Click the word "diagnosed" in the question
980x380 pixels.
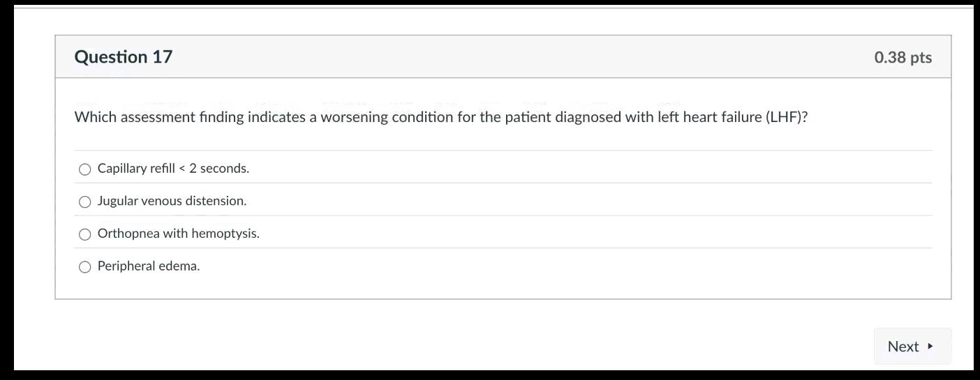point(588,117)
